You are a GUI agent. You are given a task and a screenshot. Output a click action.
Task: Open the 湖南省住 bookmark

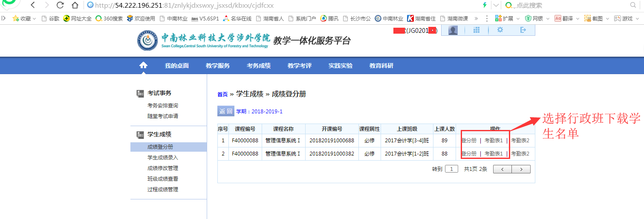coord(422,18)
